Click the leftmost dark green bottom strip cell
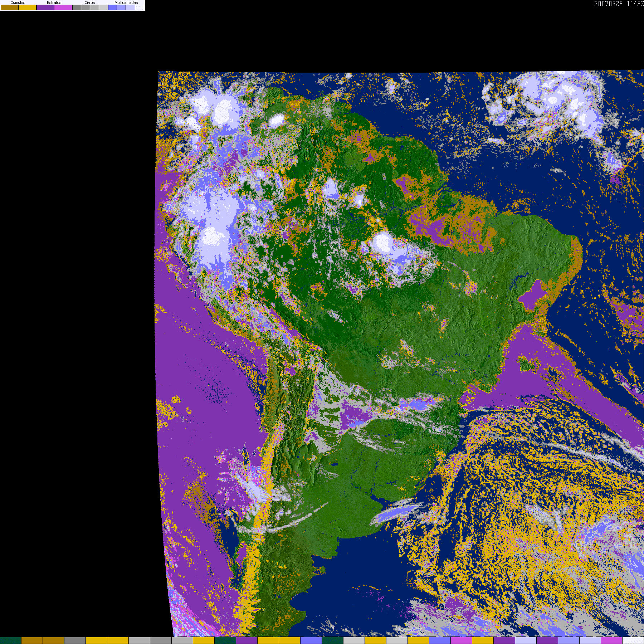Screen dimensions: 644x644 click(11, 640)
